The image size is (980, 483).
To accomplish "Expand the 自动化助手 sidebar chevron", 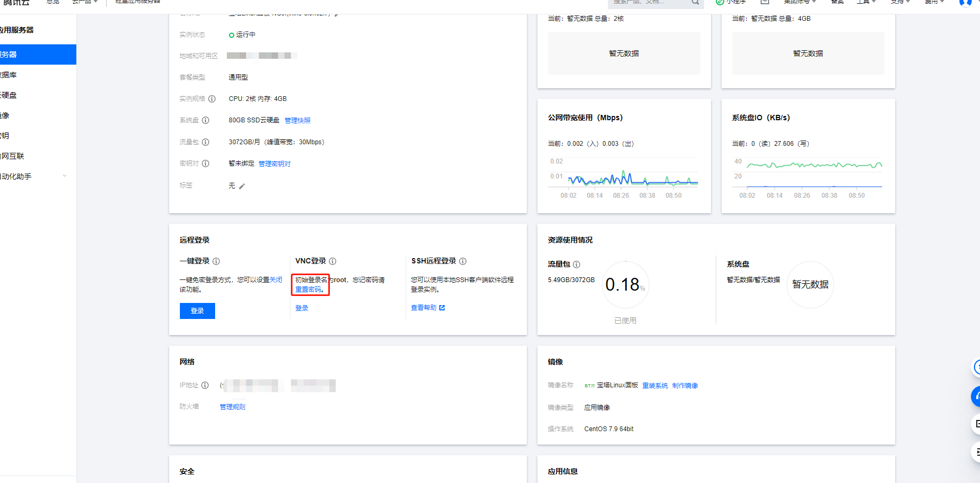I will point(65,176).
